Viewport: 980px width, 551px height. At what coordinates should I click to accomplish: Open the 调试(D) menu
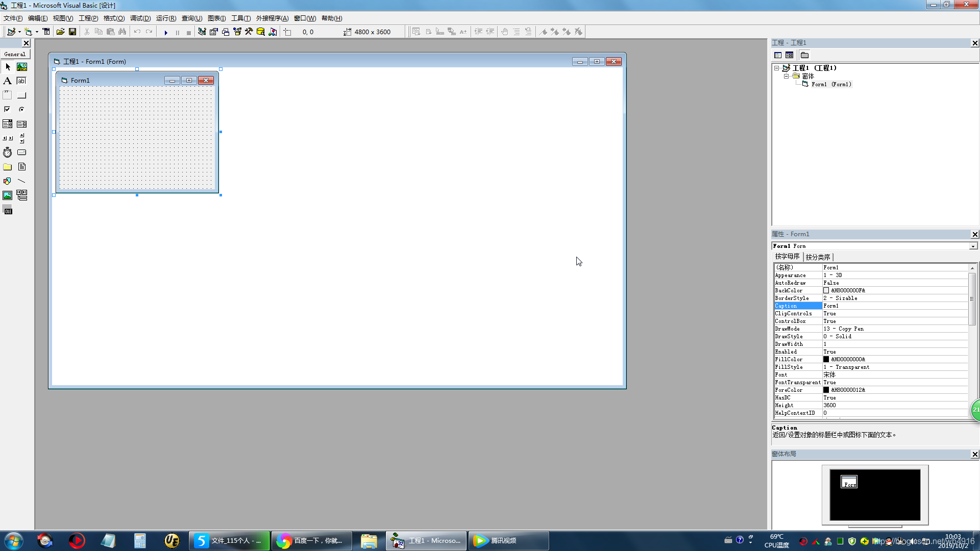pyautogui.click(x=140, y=18)
